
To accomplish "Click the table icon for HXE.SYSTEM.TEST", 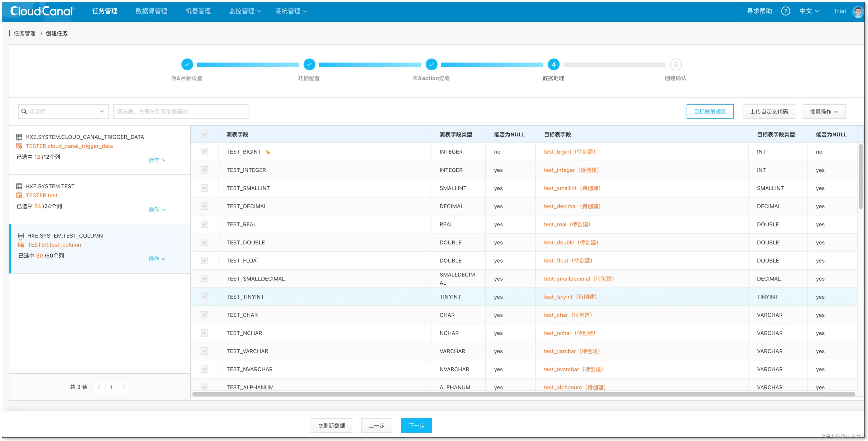I will click(19, 186).
